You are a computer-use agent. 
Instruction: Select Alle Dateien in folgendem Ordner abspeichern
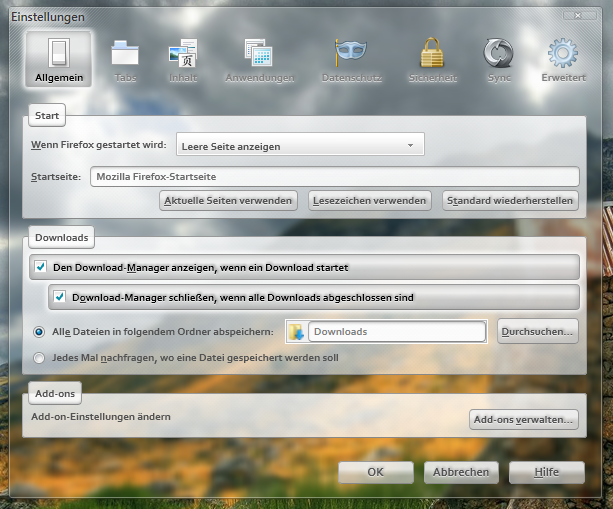(x=40, y=331)
